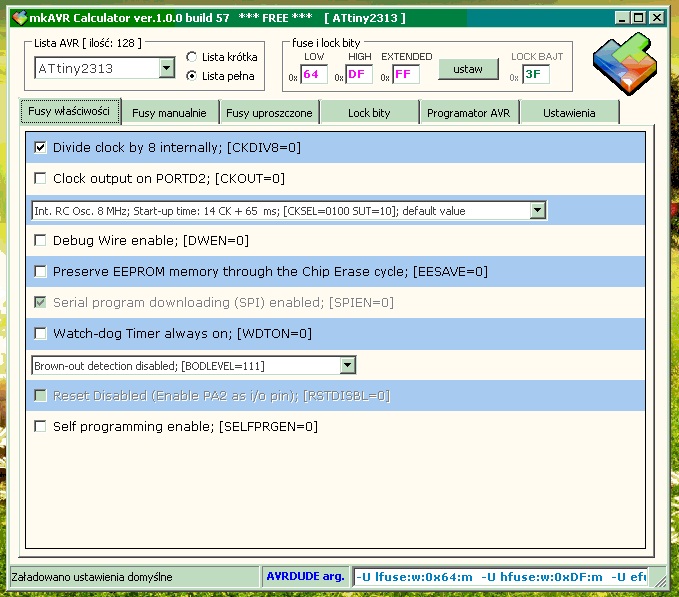Screen dimensions: 679x597
Task: Expand the Int. RC Osc. clock source dropdown
Action: pyautogui.click(x=537, y=210)
